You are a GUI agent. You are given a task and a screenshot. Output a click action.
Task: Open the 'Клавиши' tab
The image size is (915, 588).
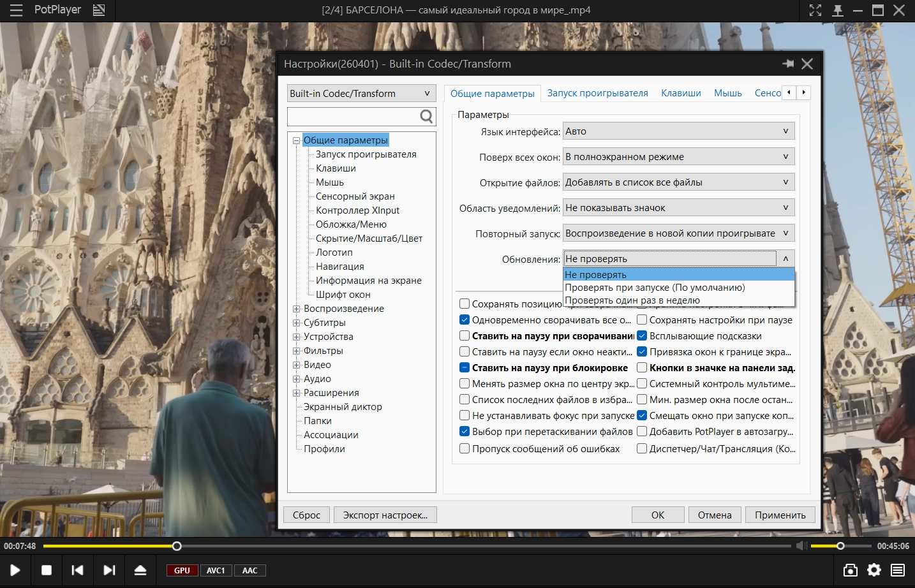pyautogui.click(x=681, y=93)
